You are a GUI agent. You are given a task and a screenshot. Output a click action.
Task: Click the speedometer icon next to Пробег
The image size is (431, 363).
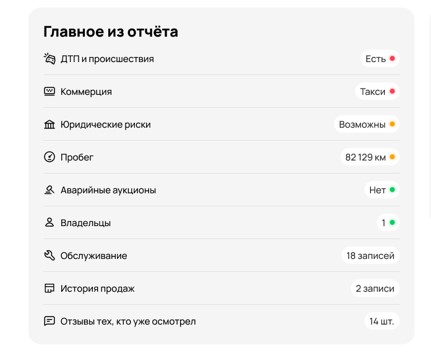pyautogui.click(x=49, y=157)
